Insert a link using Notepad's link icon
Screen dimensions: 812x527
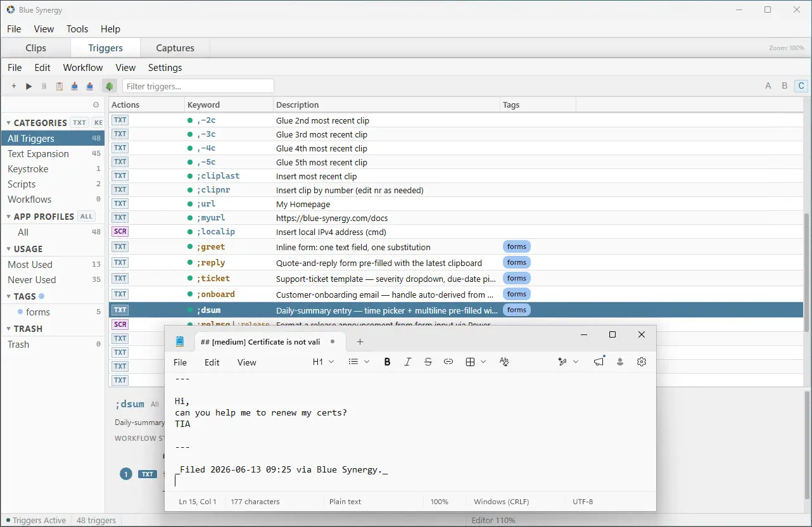[448, 362]
